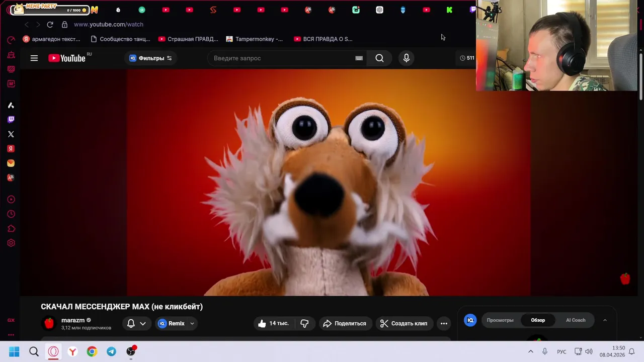Open the system volume control
This screenshot has width=644, height=362.
pos(589,352)
